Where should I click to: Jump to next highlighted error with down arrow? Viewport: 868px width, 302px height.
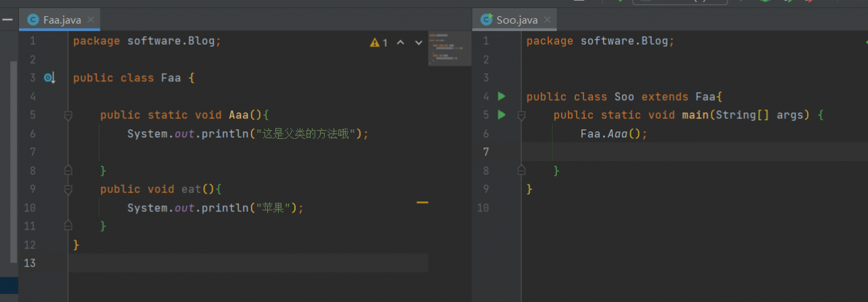click(x=418, y=43)
